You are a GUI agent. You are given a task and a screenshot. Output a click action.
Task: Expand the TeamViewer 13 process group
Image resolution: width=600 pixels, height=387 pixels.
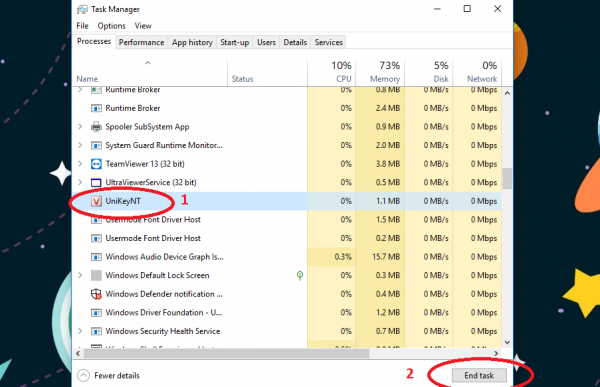80,164
